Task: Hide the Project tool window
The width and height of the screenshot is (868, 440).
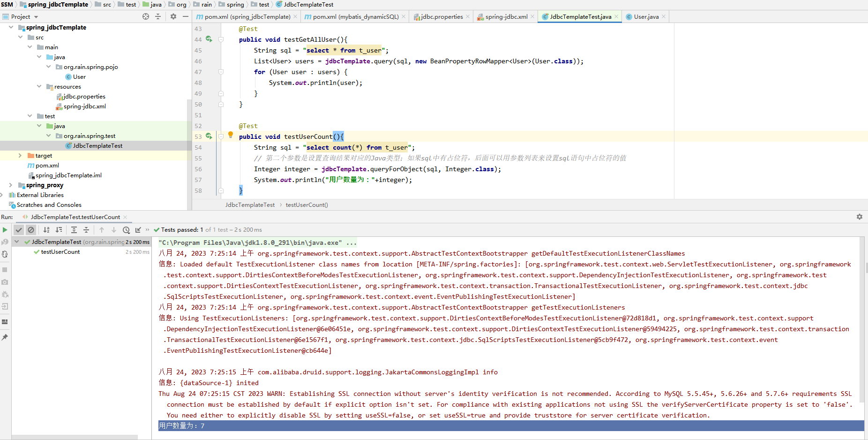Action: (x=186, y=16)
